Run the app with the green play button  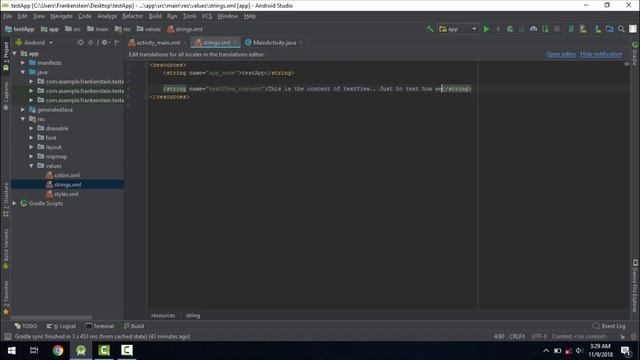coord(486,29)
